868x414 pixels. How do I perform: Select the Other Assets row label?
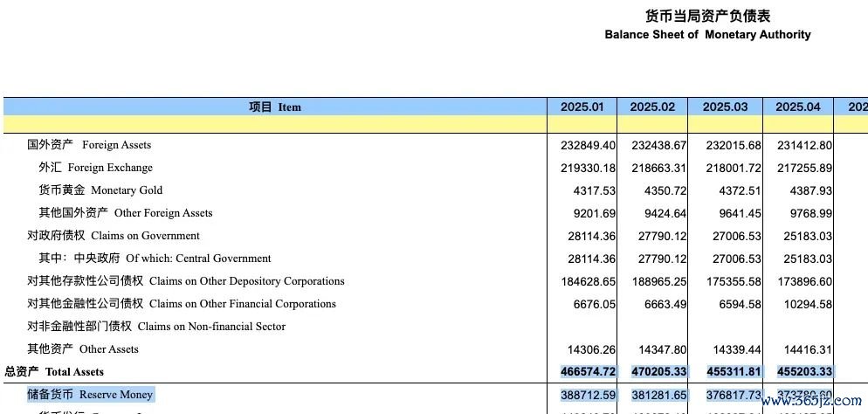[83, 349]
